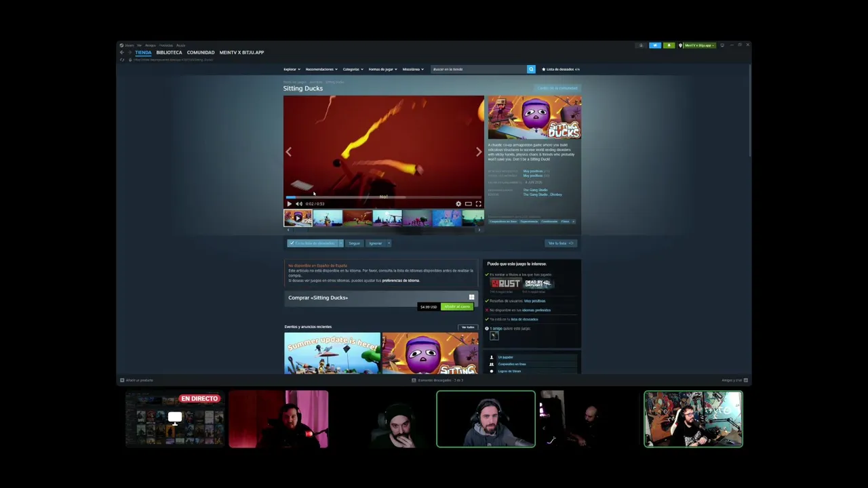Viewport: 868px width, 488px height.
Task: Open the Miscelánea store dropdown
Action: click(413, 69)
